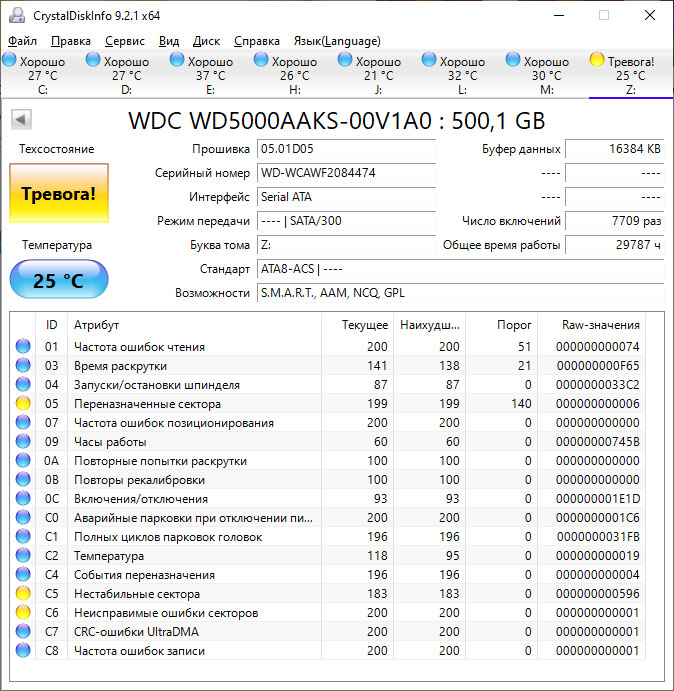Click the Raw-значения column header
Image resolution: width=674 pixels, height=691 pixels.
tap(591, 325)
